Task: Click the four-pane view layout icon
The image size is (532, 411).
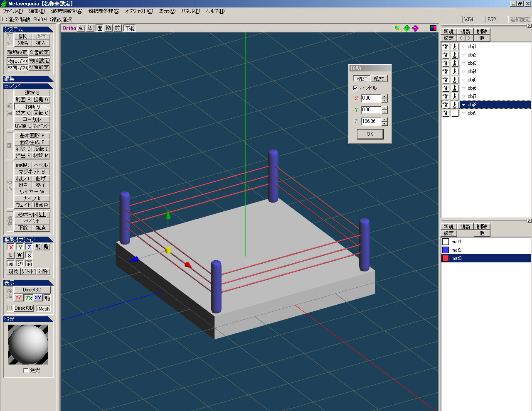Action: [433, 28]
